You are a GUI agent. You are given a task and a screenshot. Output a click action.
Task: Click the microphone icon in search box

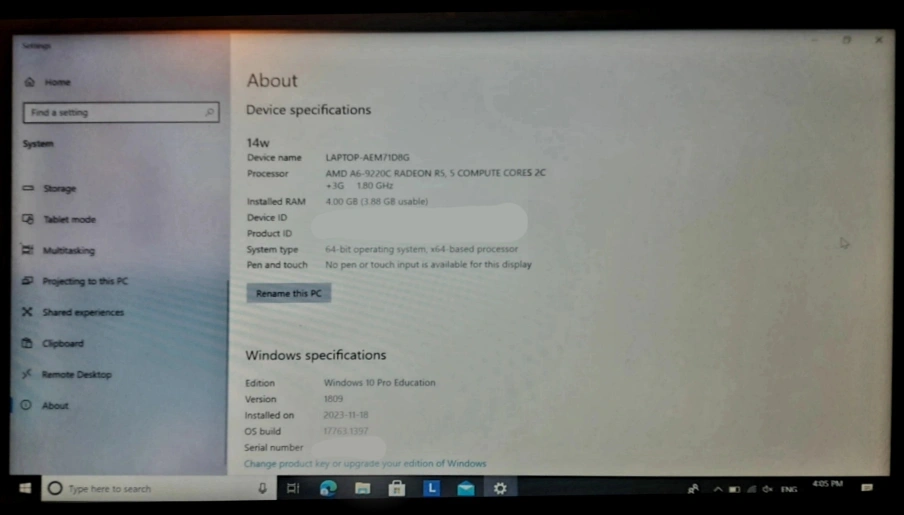[262, 488]
